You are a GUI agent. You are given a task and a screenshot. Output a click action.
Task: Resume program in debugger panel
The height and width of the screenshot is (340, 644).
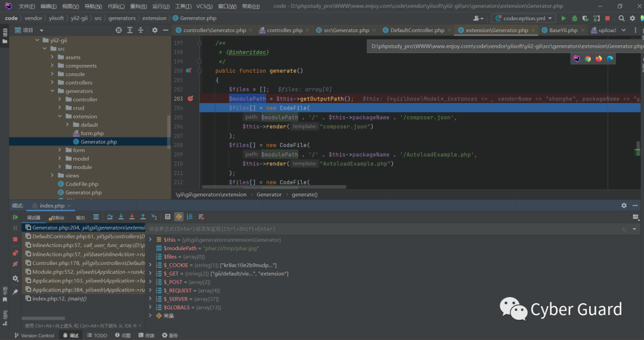[x=16, y=217]
